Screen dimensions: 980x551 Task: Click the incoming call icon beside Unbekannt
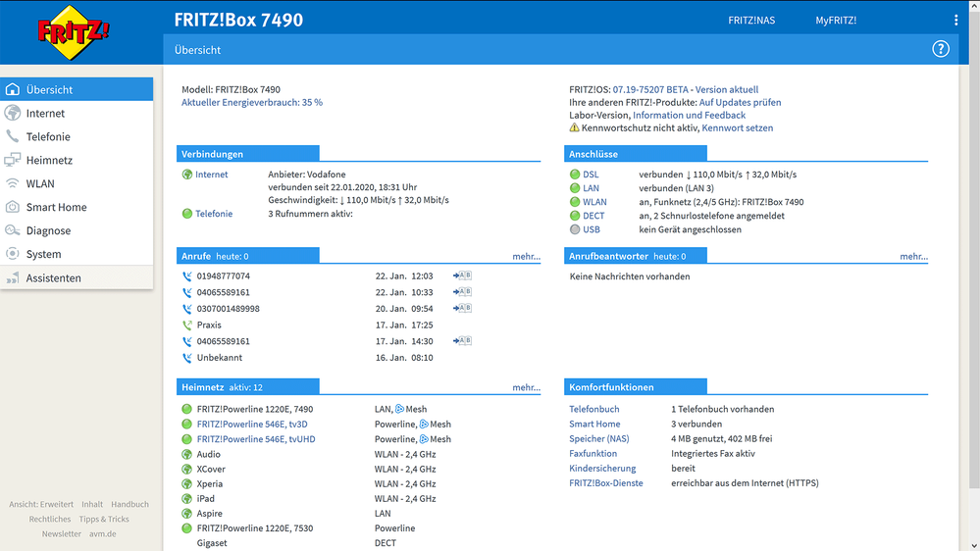point(186,358)
